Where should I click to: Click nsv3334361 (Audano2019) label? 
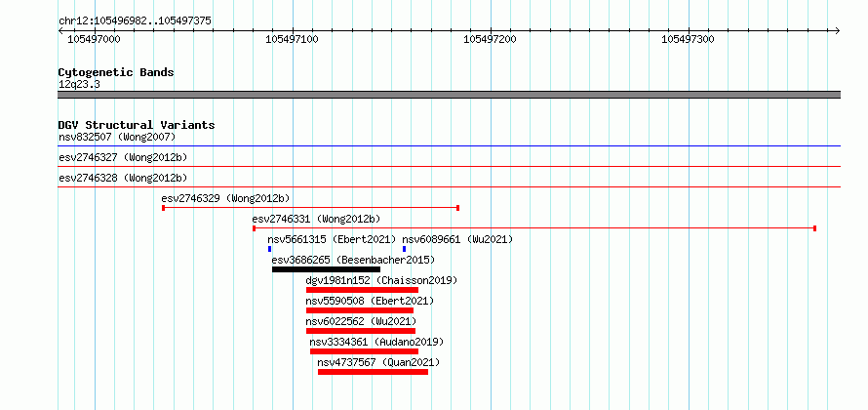pos(377,342)
